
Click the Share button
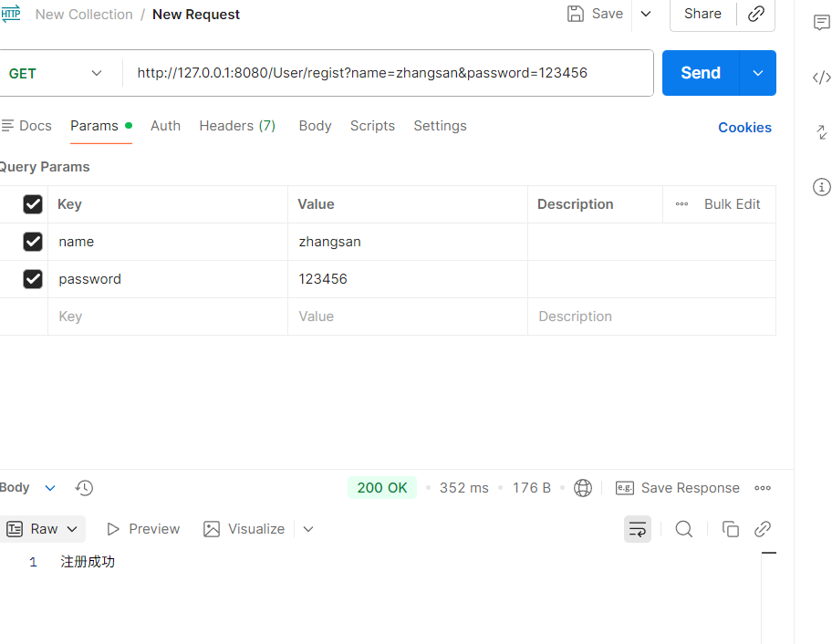tap(702, 14)
